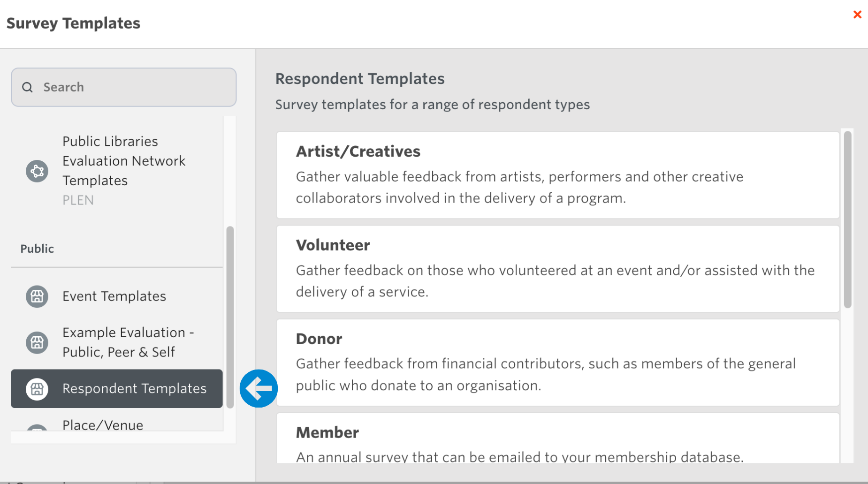Open Public Libraries Evaluation Network Templates
The height and width of the screenshot is (484, 868).
124,161
